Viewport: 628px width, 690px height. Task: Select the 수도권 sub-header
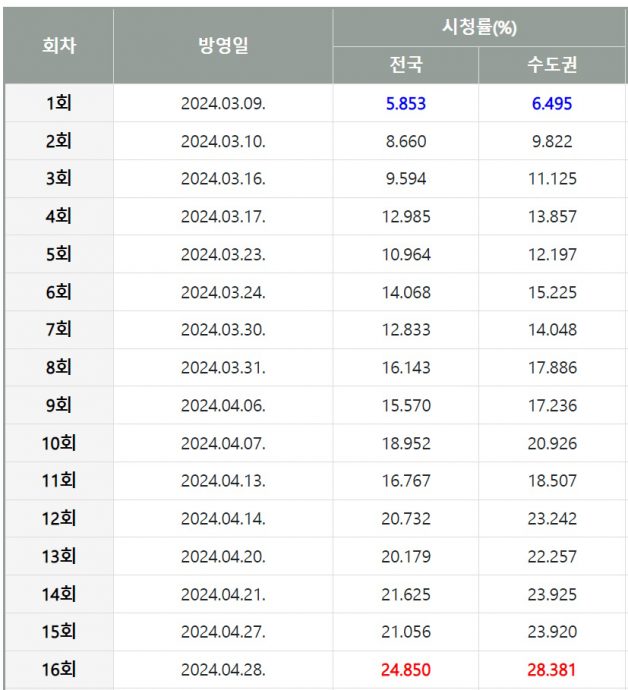point(552,66)
